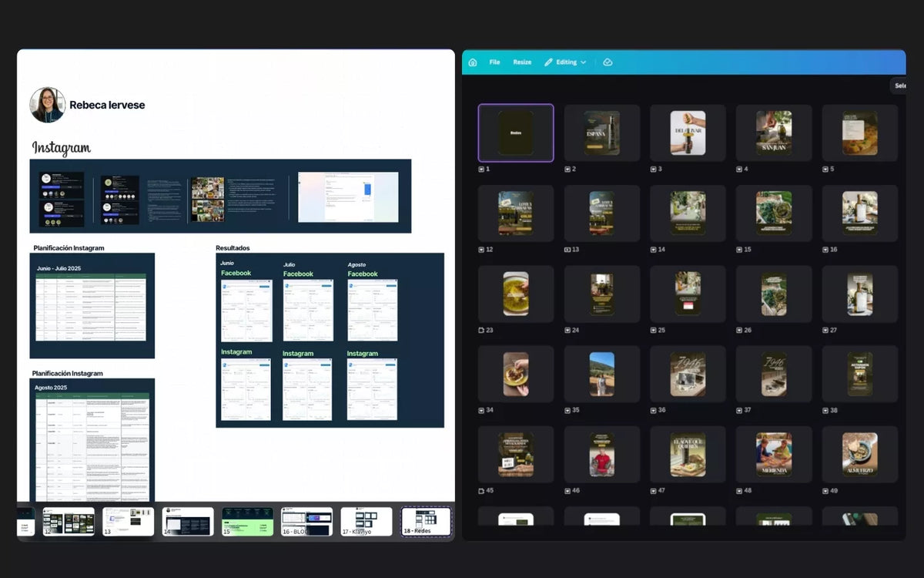Switch to slide 14 in bottom strip

(188, 522)
